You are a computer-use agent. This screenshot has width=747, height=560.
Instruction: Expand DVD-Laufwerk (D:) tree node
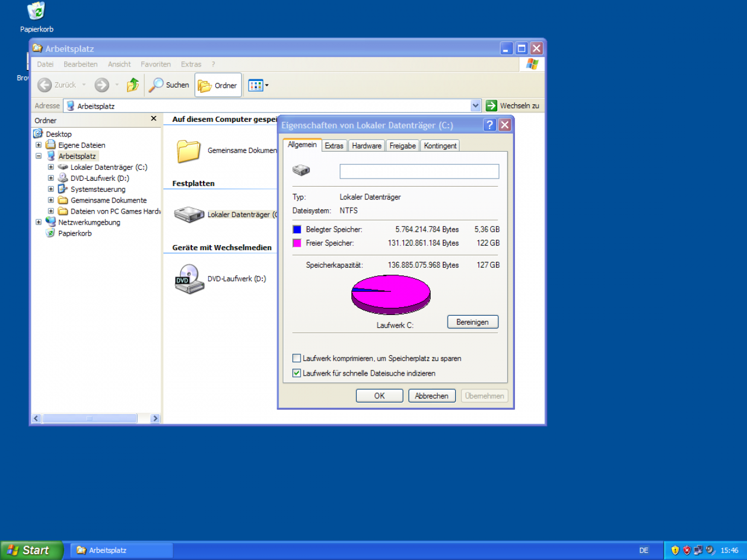point(51,178)
